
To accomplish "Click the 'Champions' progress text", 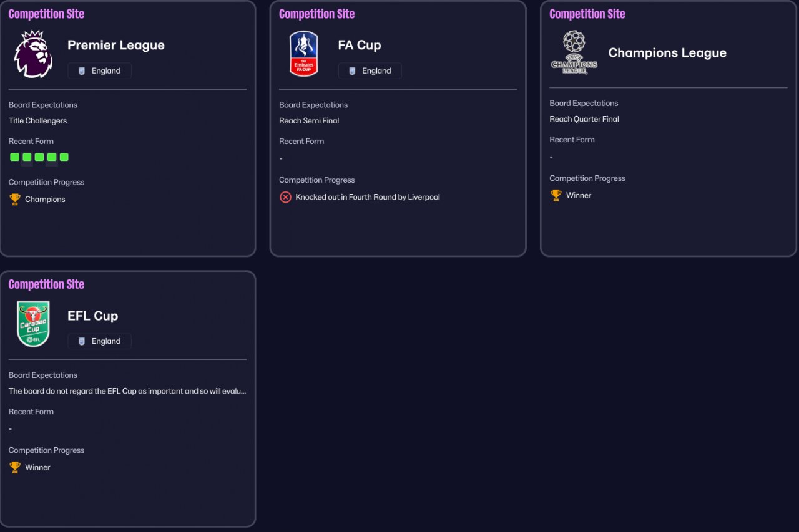I will tap(45, 200).
